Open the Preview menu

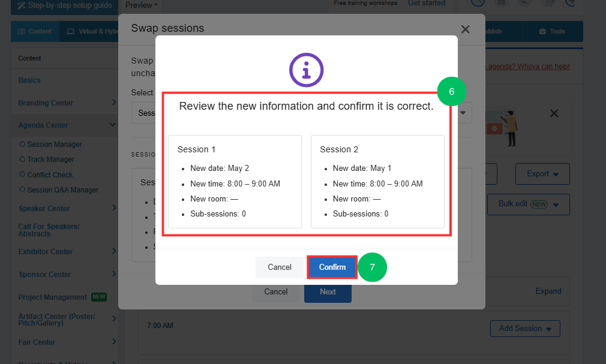click(142, 5)
